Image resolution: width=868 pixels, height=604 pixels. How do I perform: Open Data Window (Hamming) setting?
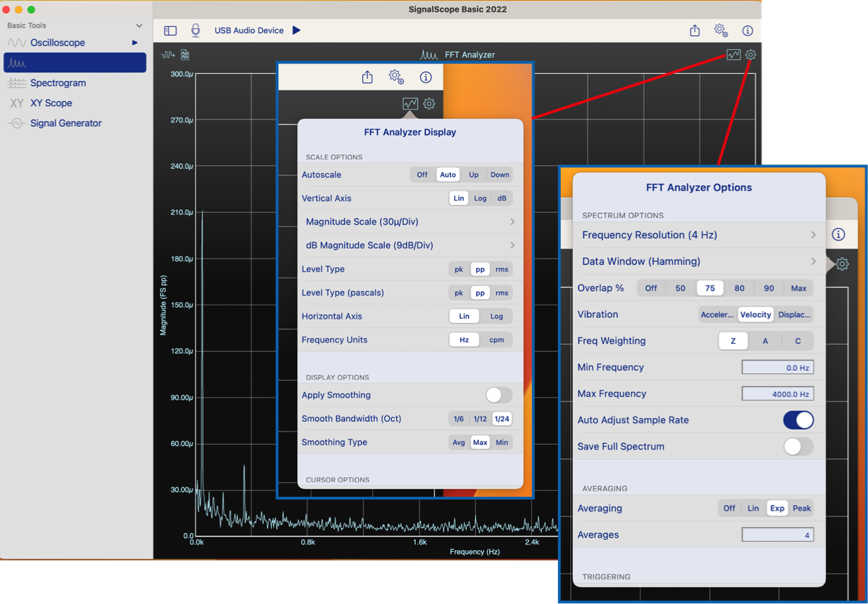[698, 261]
